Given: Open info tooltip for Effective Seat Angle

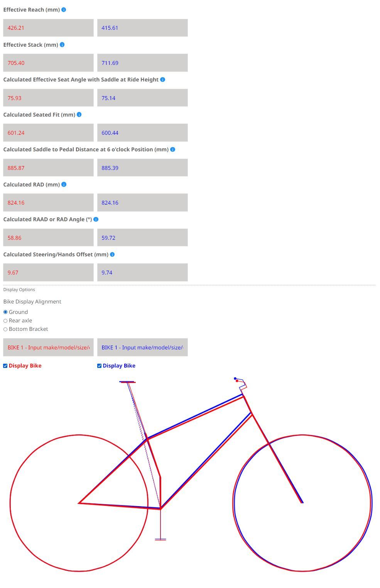Looking at the screenshot, I should click(x=162, y=80).
